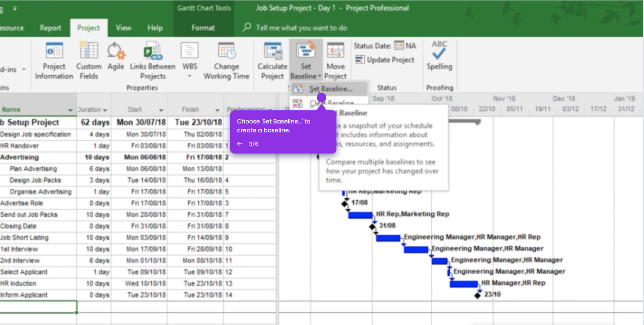This screenshot has width=644, height=325.
Task: Open the Duration column filter dropdown
Action: 105,110
